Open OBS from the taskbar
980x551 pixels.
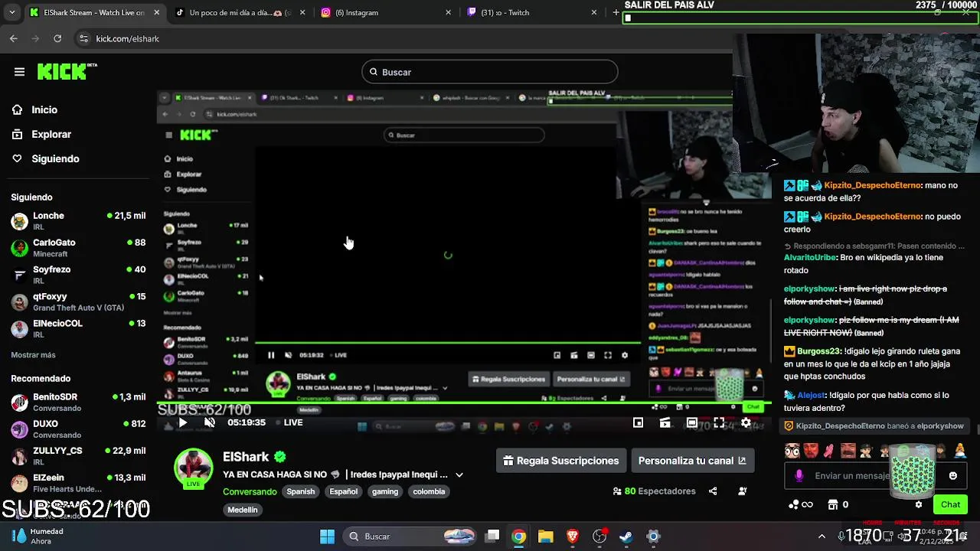(x=599, y=536)
